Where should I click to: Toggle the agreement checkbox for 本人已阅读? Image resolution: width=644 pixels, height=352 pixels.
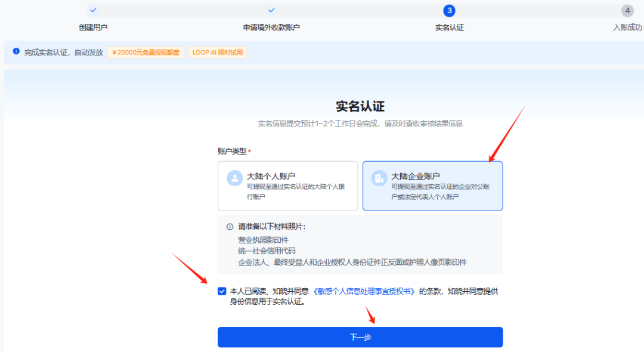[x=222, y=291]
